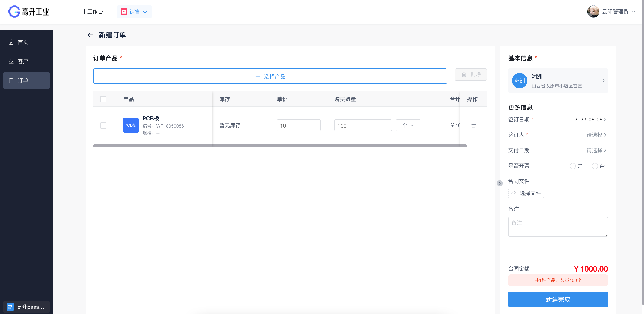Click the 备注 text area
Screen dimensions: 644x314
pos(558,227)
